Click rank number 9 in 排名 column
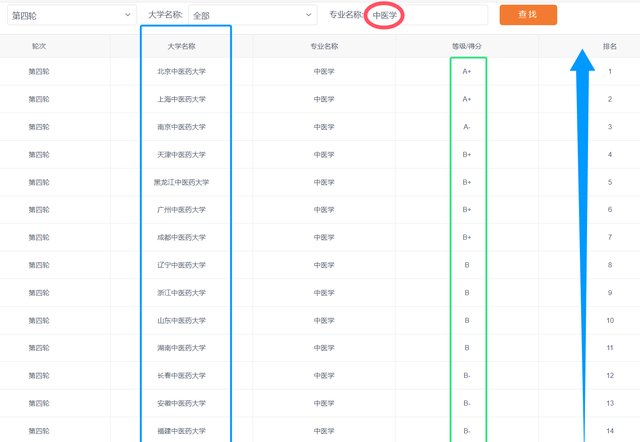The height and width of the screenshot is (442, 640). pos(610,293)
